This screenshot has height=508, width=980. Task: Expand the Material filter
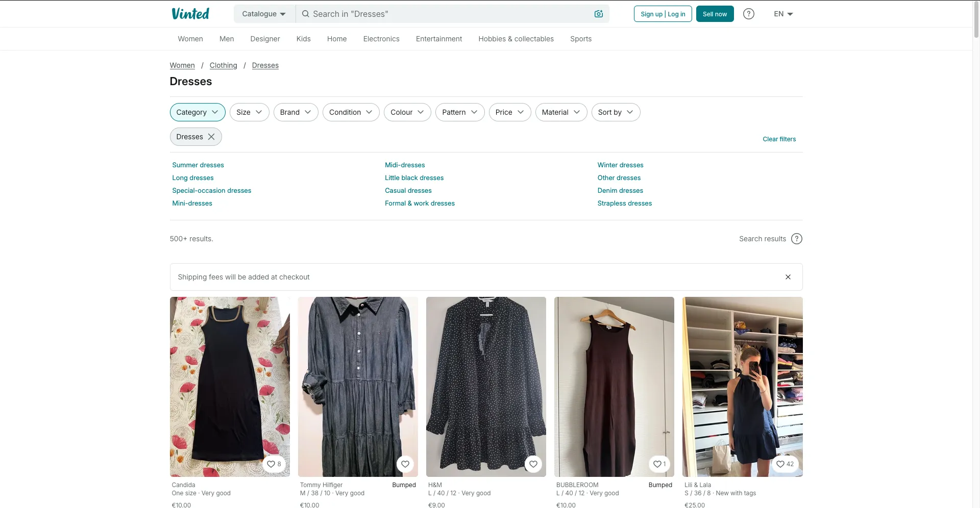[561, 112]
